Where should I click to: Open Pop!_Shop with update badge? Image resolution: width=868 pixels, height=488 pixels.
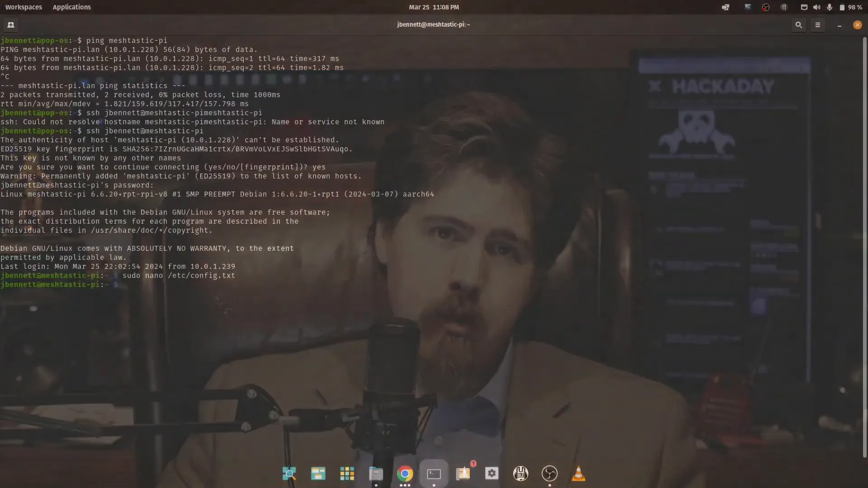(463, 474)
